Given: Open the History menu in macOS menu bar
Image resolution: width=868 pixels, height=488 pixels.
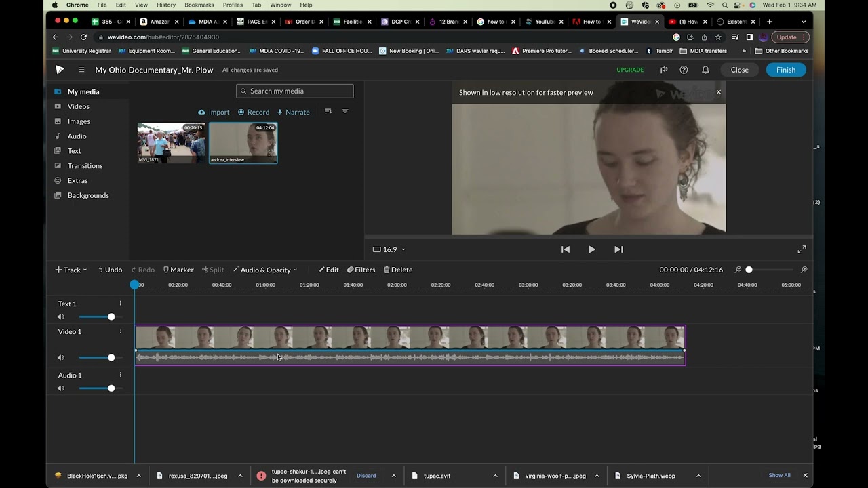Looking at the screenshot, I should pyautogui.click(x=166, y=5).
